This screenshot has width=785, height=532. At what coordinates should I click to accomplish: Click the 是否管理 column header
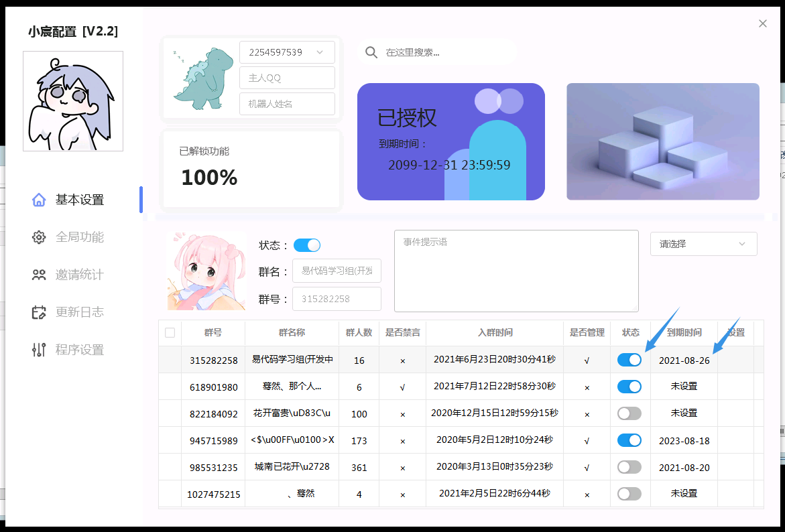coord(587,333)
